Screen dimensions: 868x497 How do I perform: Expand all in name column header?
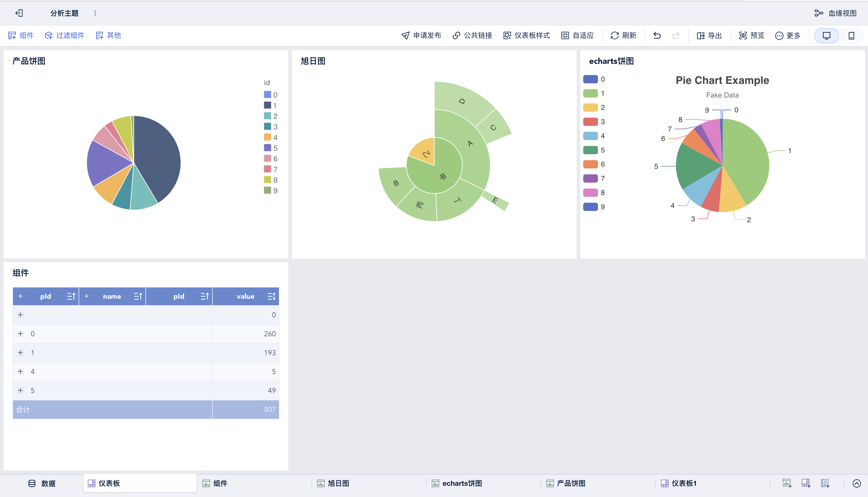coord(87,296)
